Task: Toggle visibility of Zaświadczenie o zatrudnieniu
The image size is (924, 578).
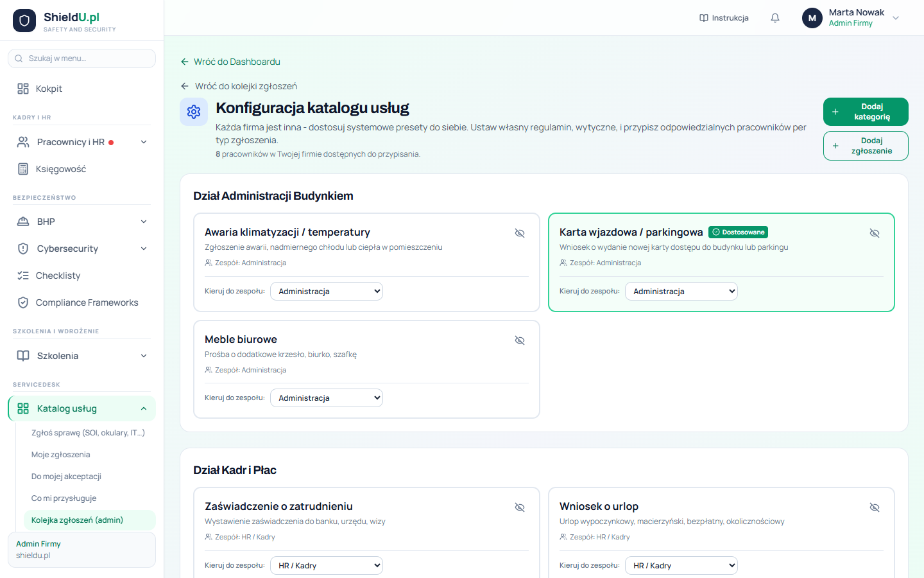Action: [520, 507]
